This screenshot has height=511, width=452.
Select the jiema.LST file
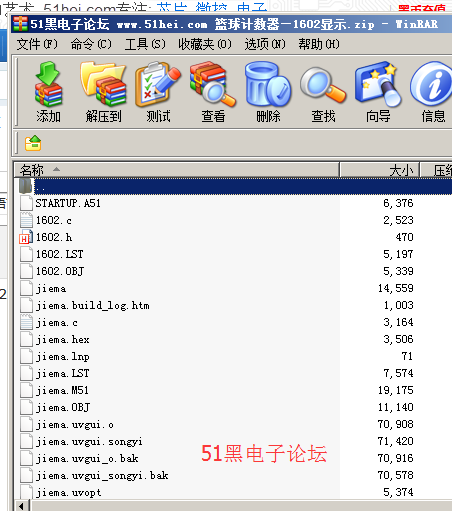pyautogui.click(x=62, y=374)
